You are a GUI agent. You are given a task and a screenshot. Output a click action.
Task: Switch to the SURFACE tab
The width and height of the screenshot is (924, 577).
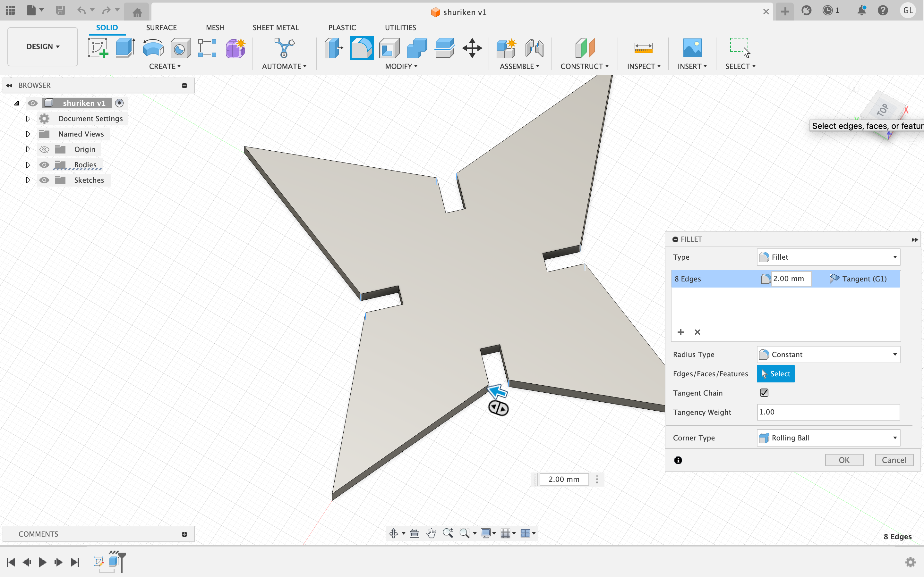pos(161,28)
